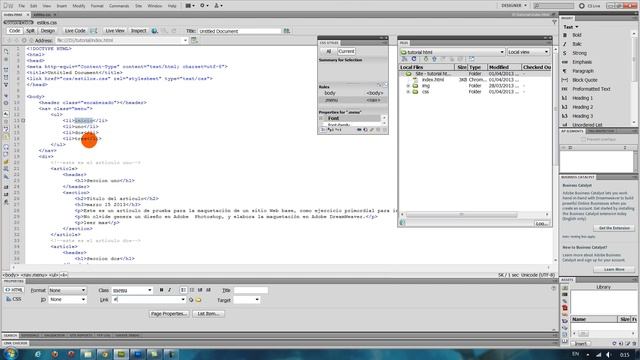The height and width of the screenshot is (360, 640).
Task: Open the File menu
Action: click(x=22, y=6)
